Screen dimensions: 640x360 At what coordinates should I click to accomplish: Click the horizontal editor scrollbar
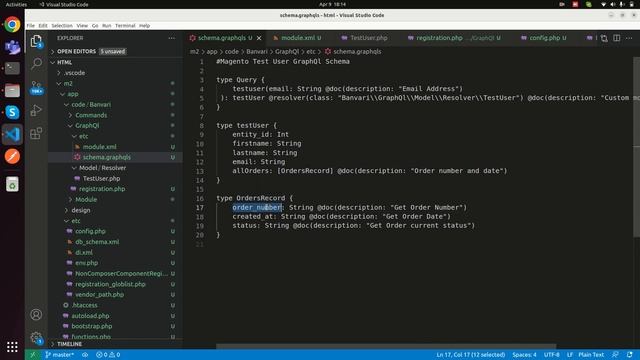386,346
